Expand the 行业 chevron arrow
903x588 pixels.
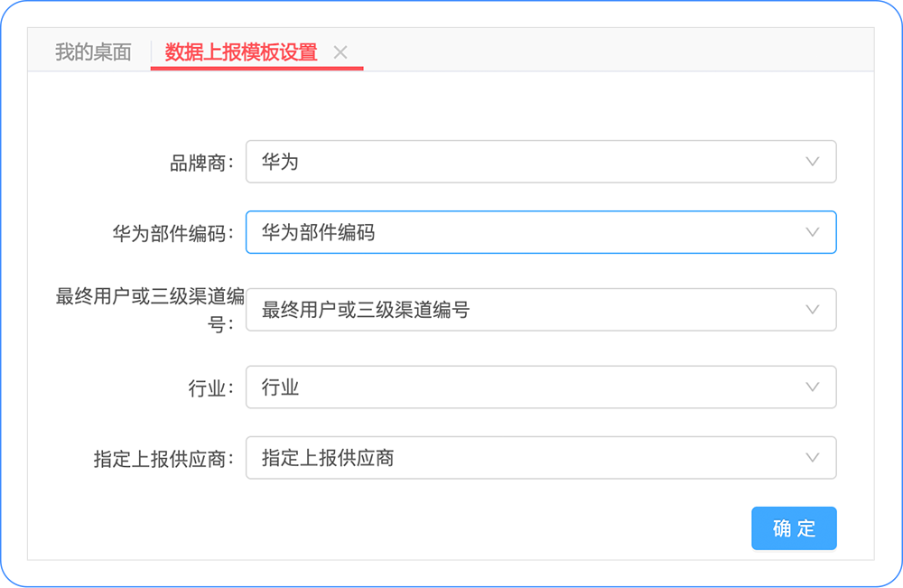[x=812, y=387]
